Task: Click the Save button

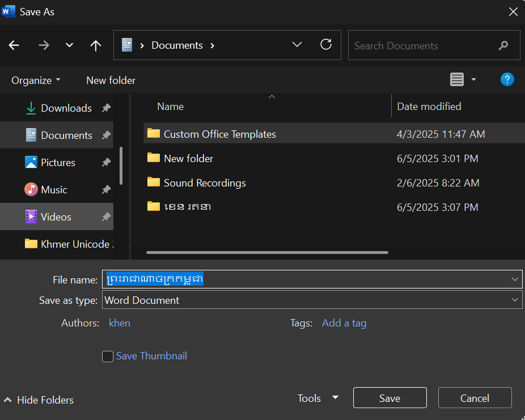Action: click(x=389, y=398)
